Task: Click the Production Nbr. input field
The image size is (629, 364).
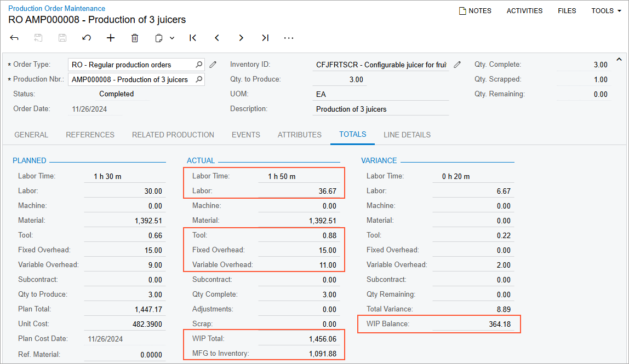Action: [x=130, y=79]
